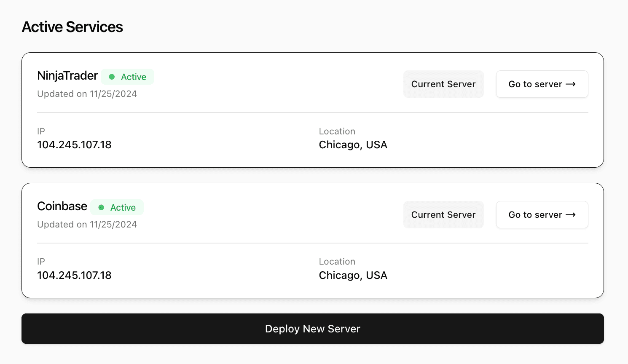Click the NinjaTrader updated date text
Screen dimensions: 628x364
[x=87, y=94]
